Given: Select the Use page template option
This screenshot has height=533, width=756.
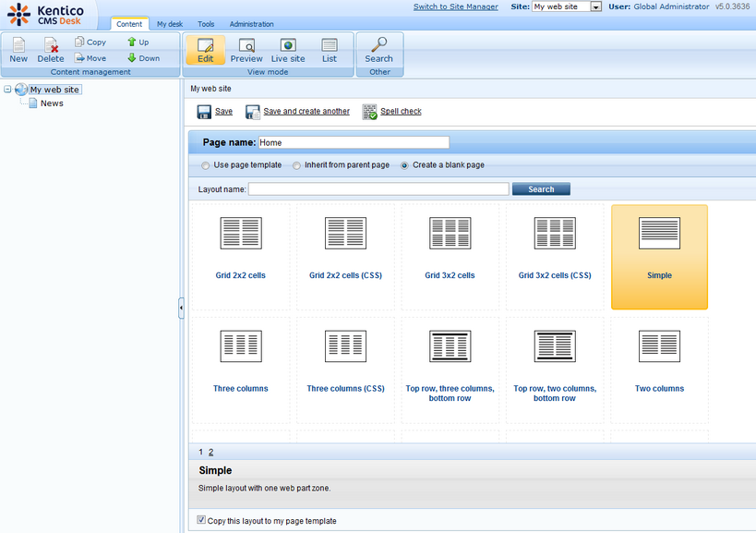Looking at the screenshot, I should (x=205, y=165).
